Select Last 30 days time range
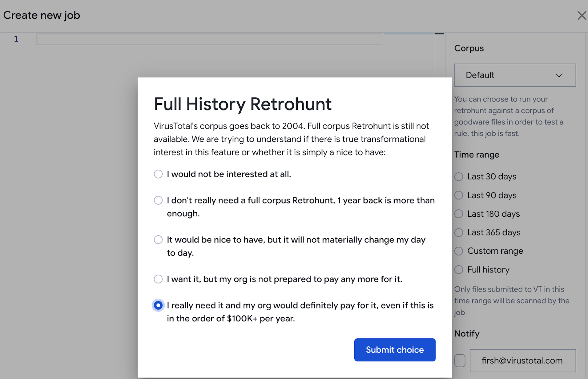The image size is (588, 379). tap(459, 177)
